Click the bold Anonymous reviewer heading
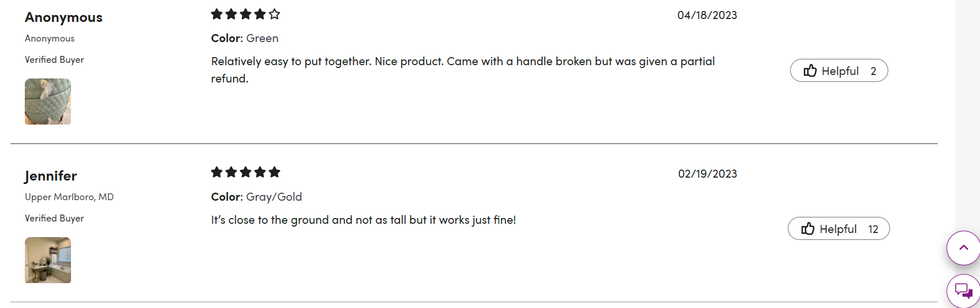Viewport: 980px width, 308px height. pos(63,17)
